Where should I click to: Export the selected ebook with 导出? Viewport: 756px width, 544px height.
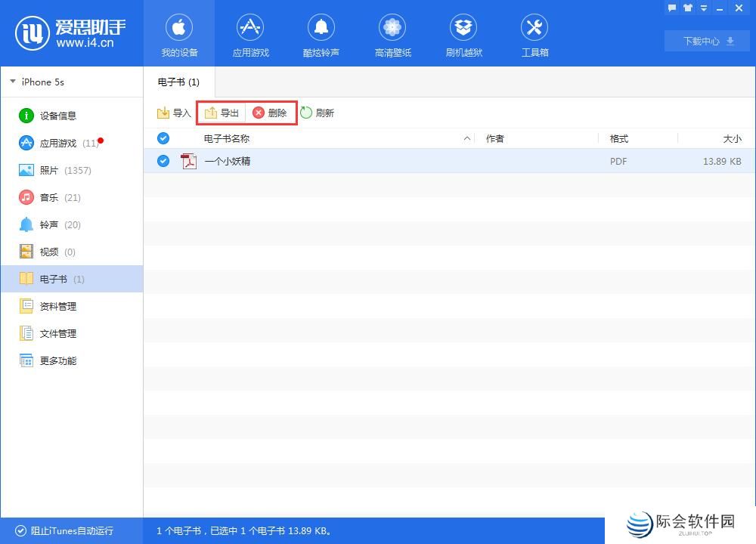pyautogui.click(x=222, y=113)
